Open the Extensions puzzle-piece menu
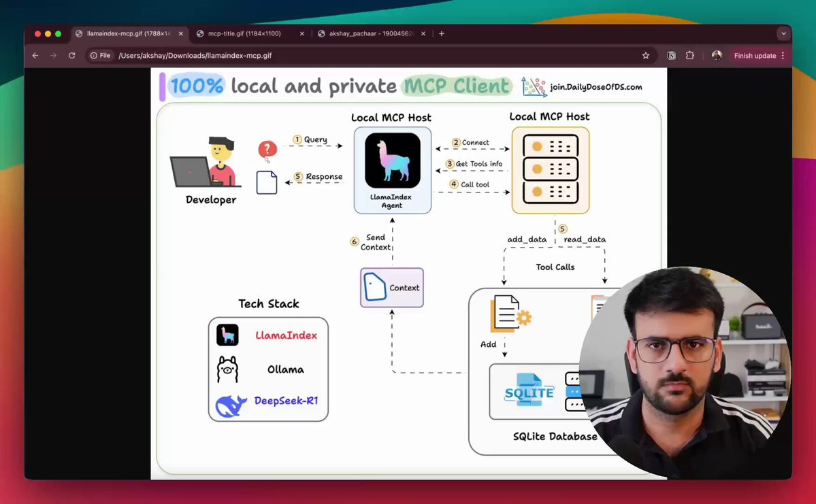Screen dimensions: 816x504 [690, 56]
